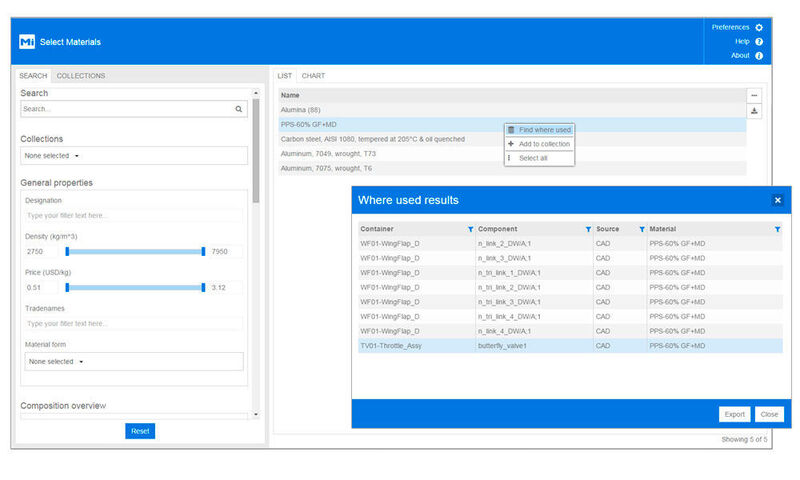The height and width of the screenshot is (480, 800).
Task: Close the Where used results dialog
Action: click(777, 200)
